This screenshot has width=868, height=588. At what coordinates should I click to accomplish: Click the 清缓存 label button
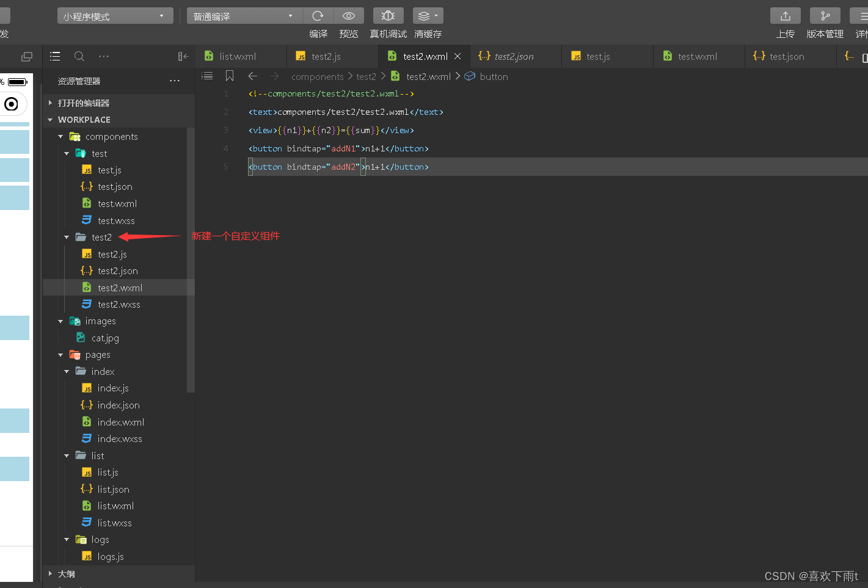(428, 34)
